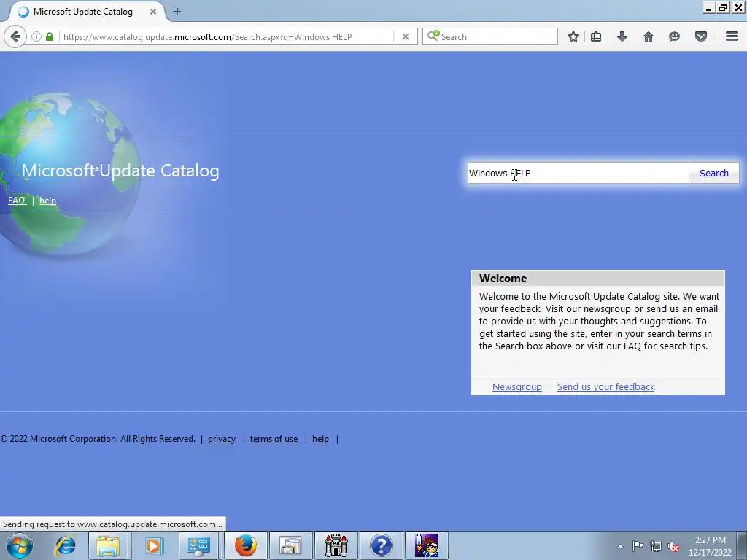Open the network status tray icon
The height and width of the screenshot is (560, 747).
point(656,546)
